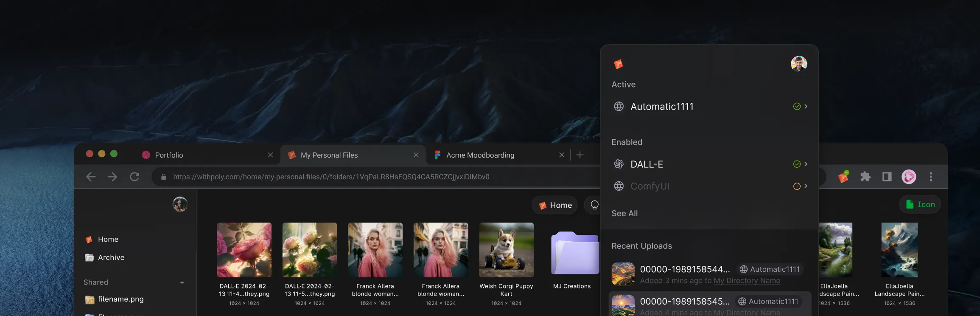Open My Directory Name link in first upload
Screen dimensions: 980x316
(747, 281)
